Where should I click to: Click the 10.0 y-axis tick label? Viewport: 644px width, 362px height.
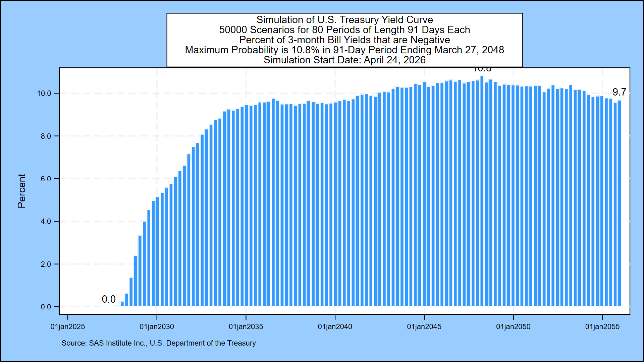[44, 94]
